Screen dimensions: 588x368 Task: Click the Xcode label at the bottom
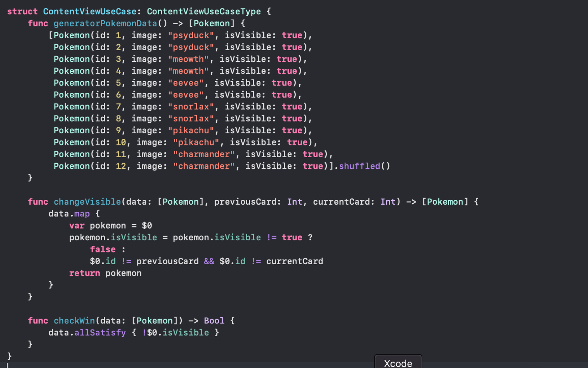pyautogui.click(x=398, y=363)
